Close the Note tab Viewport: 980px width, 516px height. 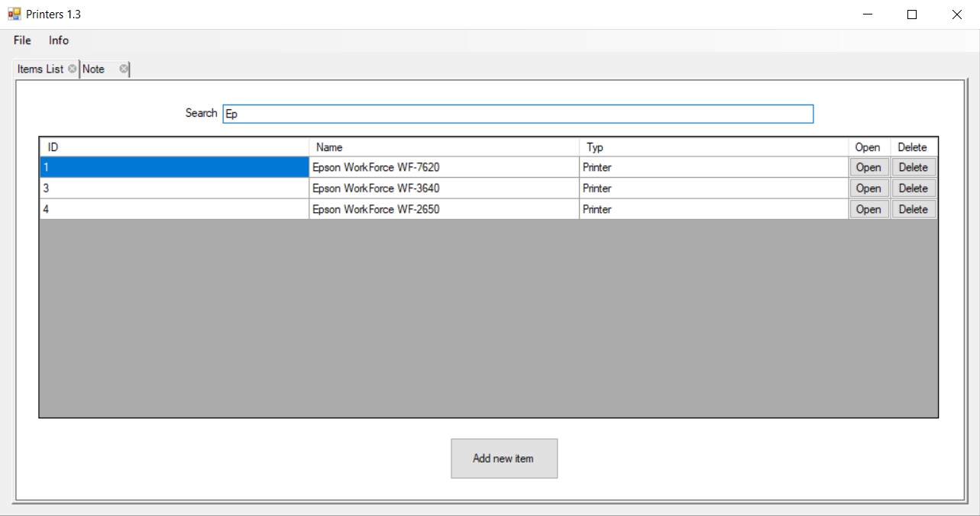click(124, 69)
